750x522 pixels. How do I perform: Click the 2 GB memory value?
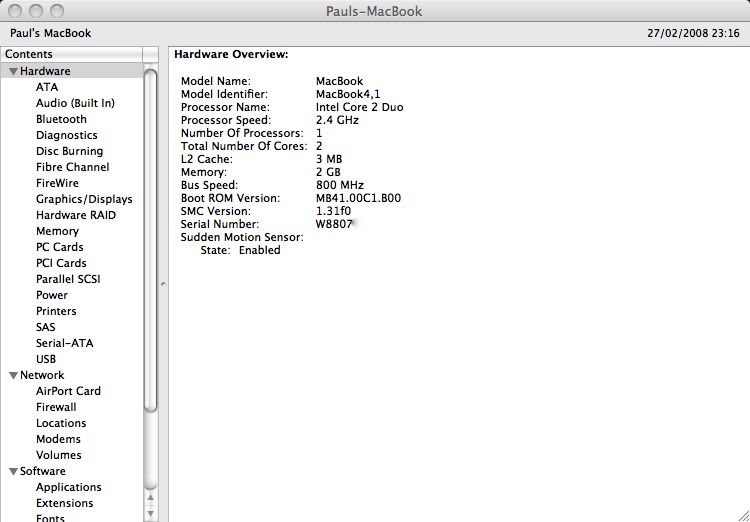pyautogui.click(x=328, y=172)
